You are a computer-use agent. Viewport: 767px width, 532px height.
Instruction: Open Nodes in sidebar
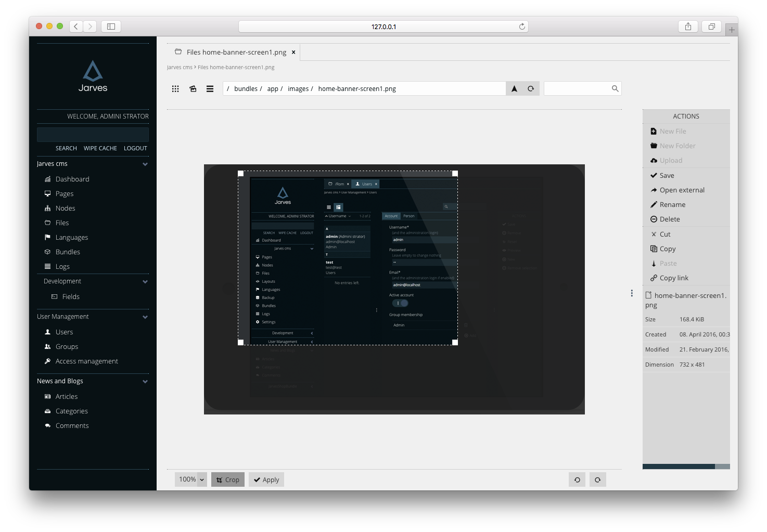pyautogui.click(x=66, y=208)
